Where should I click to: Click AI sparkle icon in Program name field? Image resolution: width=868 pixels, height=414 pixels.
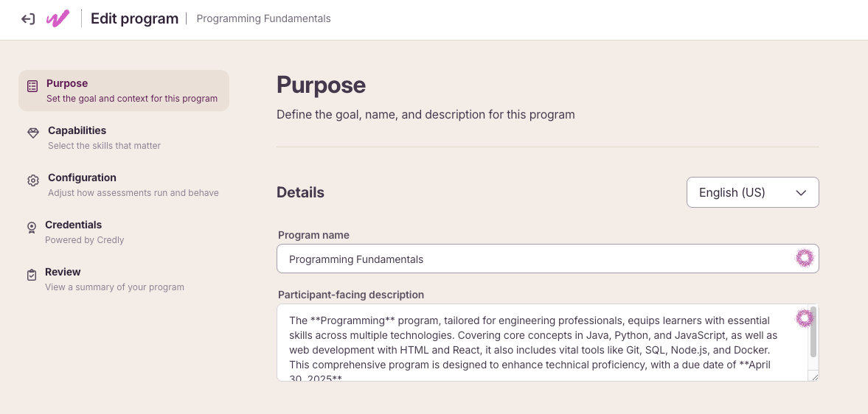(x=805, y=258)
